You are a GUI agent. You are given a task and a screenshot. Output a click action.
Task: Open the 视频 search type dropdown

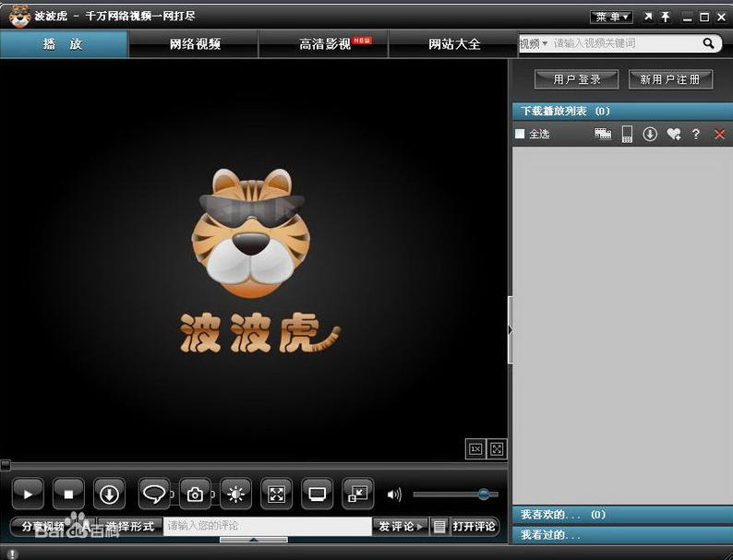click(534, 44)
